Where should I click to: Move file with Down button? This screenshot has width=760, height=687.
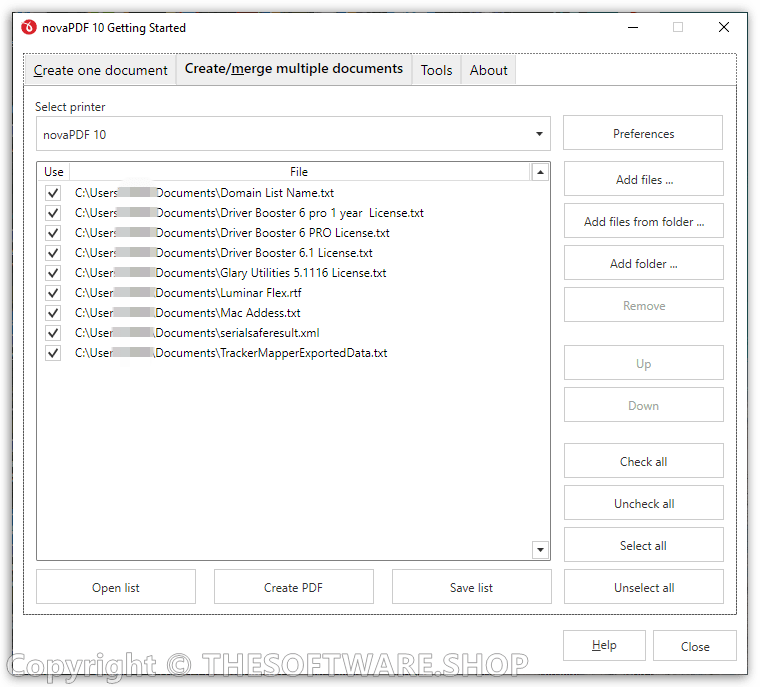click(x=644, y=405)
